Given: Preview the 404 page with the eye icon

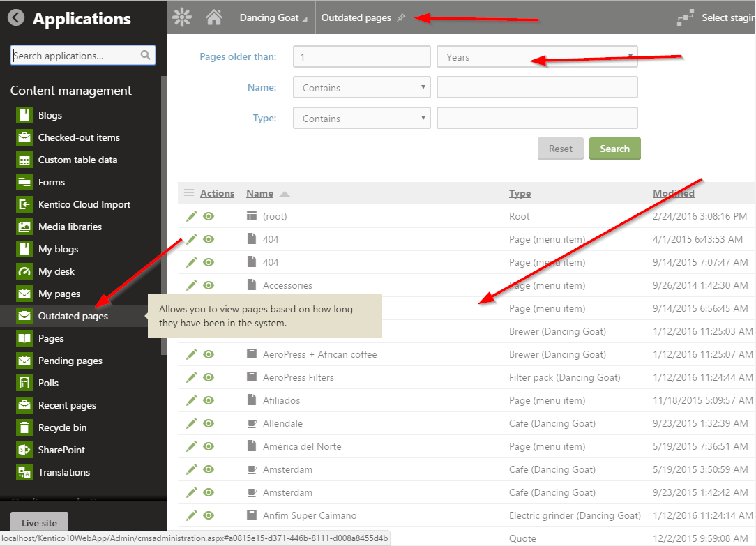Looking at the screenshot, I should pos(209,239).
